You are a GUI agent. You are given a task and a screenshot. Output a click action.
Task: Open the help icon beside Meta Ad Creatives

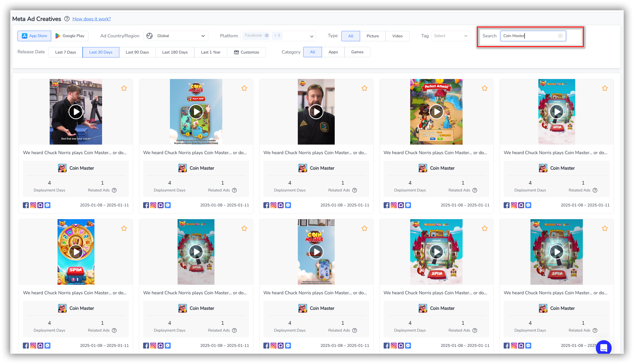point(67,19)
